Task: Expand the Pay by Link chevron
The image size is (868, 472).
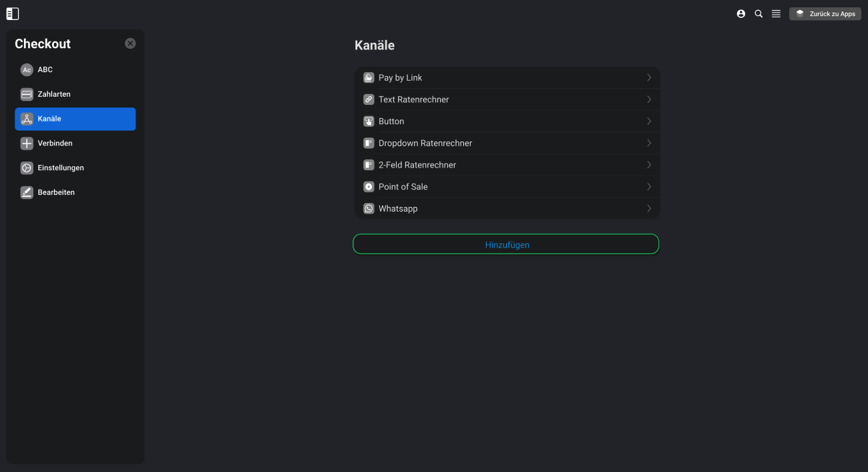Action: (648, 77)
